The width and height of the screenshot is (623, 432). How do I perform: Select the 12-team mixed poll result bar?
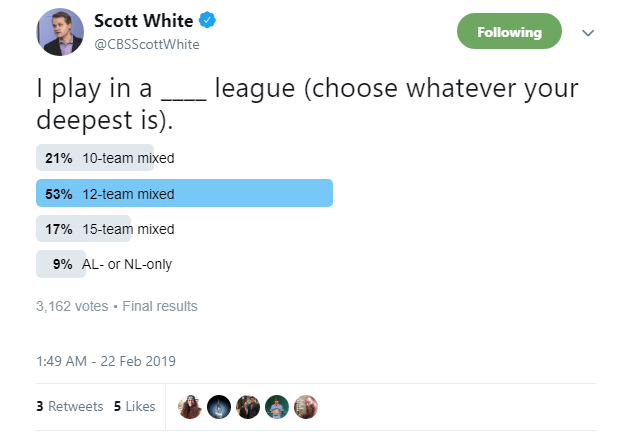(184, 193)
